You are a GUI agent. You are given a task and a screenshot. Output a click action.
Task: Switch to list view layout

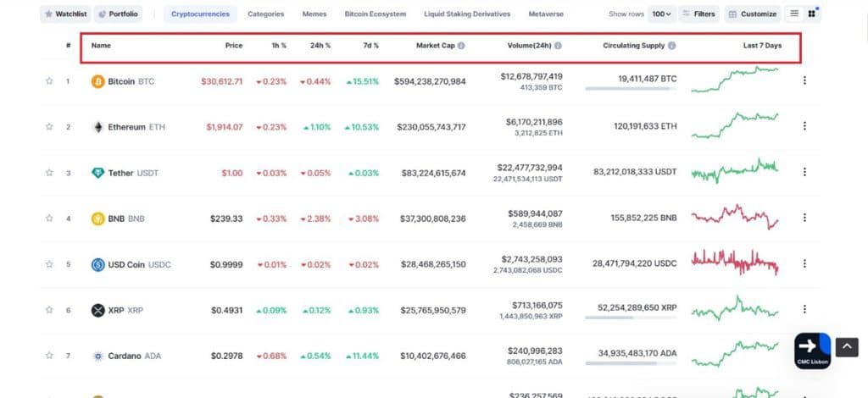794,14
